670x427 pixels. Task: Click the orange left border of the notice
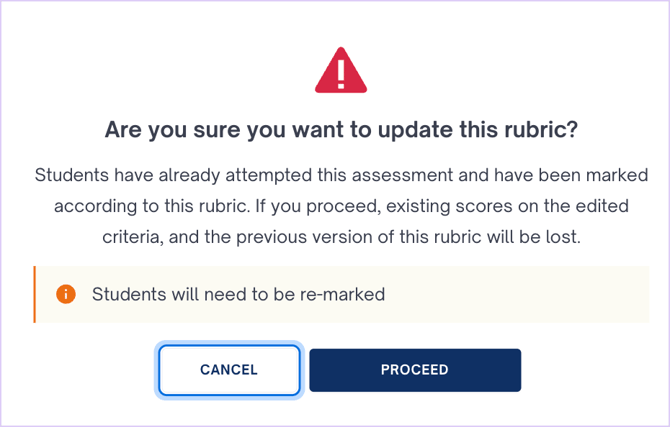(x=35, y=294)
